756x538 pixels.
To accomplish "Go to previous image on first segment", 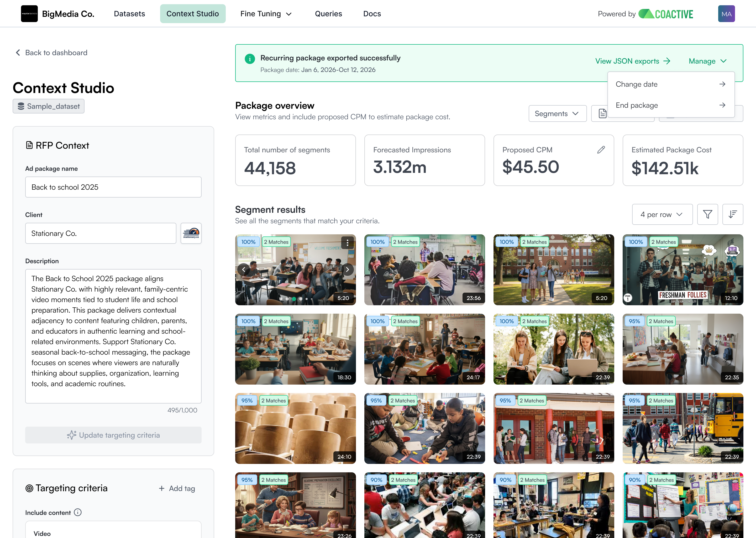I will (244, 269).
